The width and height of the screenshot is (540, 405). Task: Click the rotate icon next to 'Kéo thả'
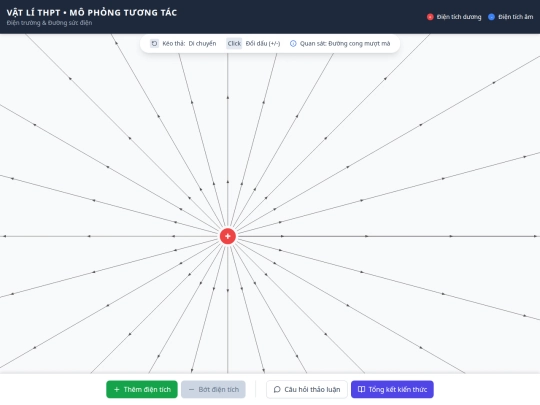(x=154, y=43)
